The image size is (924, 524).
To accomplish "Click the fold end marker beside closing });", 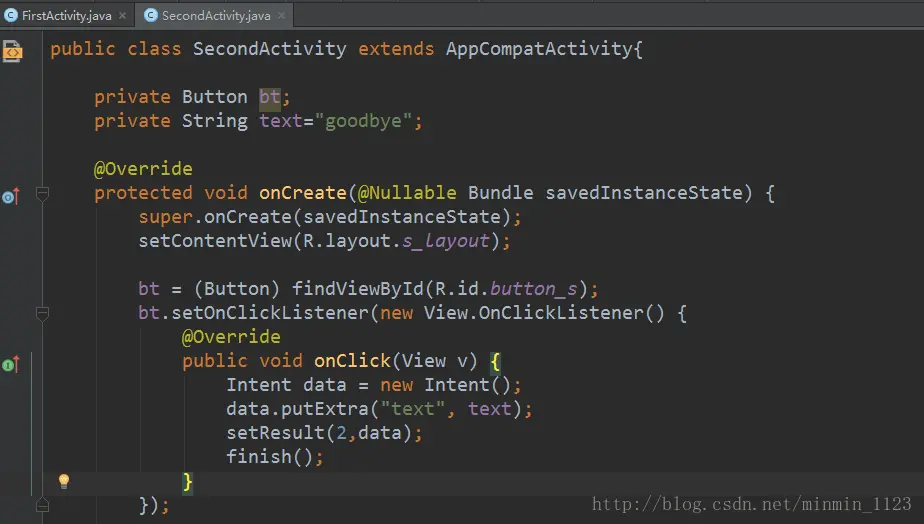I will pyautogui.click(x=42, y=505).
